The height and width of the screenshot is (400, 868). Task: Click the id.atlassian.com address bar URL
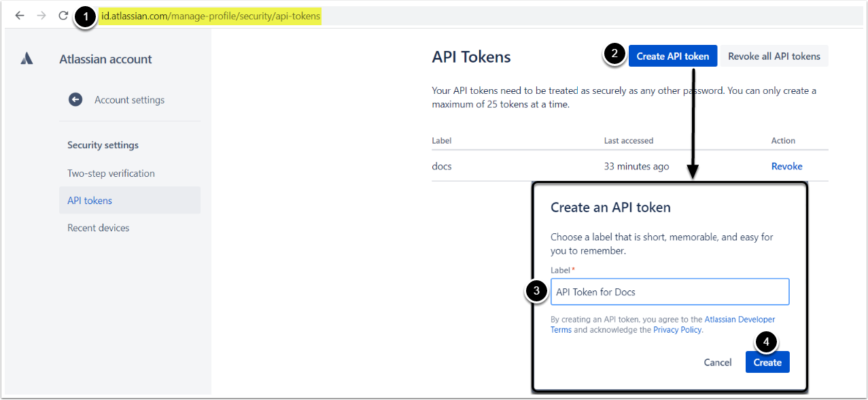pos(210,16)
